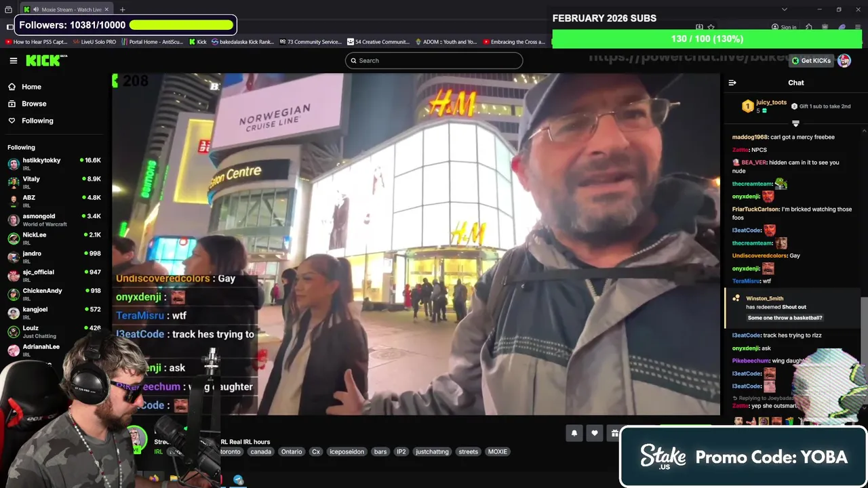Select the Ontario tag
868x488 pixels.
click(292, 451)
